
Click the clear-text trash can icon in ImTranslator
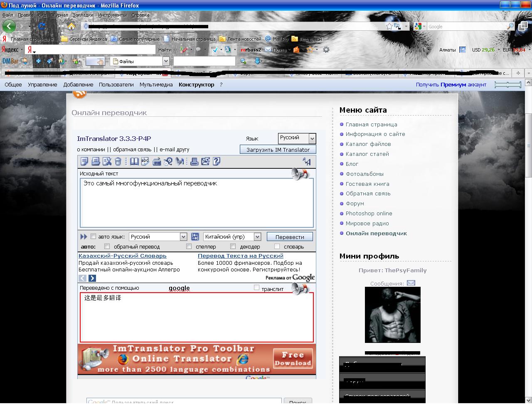(118, 162)
